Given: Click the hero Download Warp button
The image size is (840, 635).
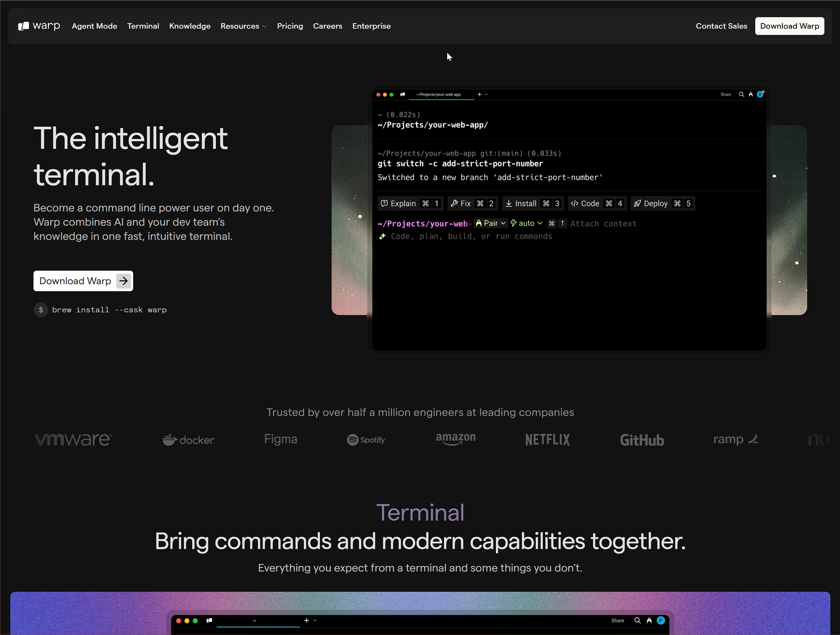Looking at the screenshot, I should (x=83, y=281).
